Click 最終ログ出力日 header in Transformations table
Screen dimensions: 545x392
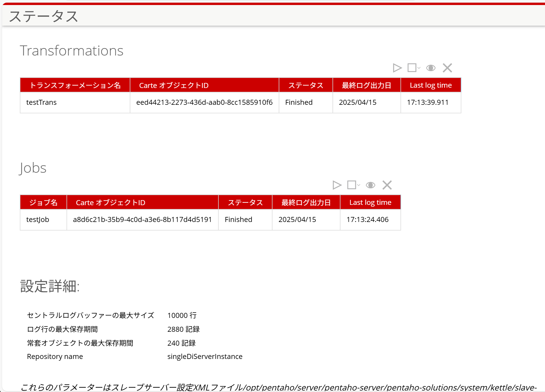point(367,85)
